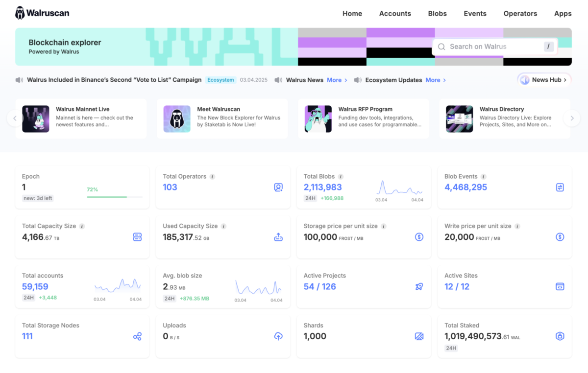Image resolution: width=588 pixels, height=373 pixels.
Task: Show info tooltip for Blob Events
Action: pyautogui.click(x=483, y=177)
